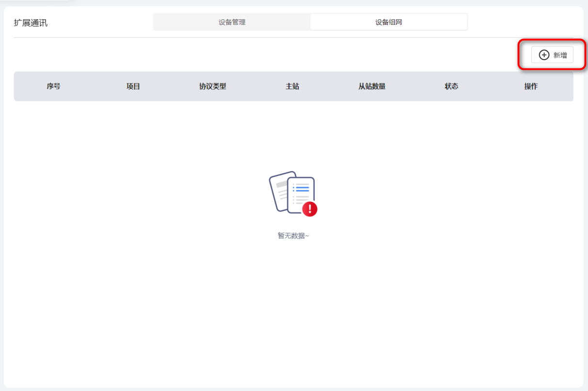Click the 状态 column header
Image resolution: width=588 pixels, height=391 pixels.
pos(451,86)
